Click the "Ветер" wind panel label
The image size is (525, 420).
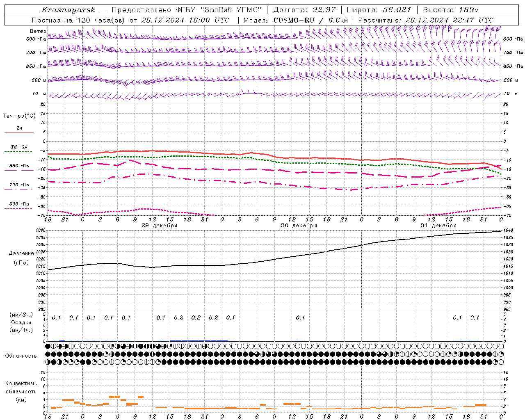point(38,31)
